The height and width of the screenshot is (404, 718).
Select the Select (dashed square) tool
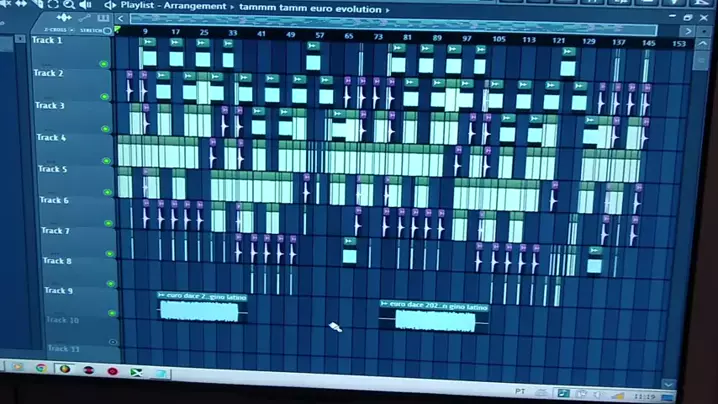53,5
